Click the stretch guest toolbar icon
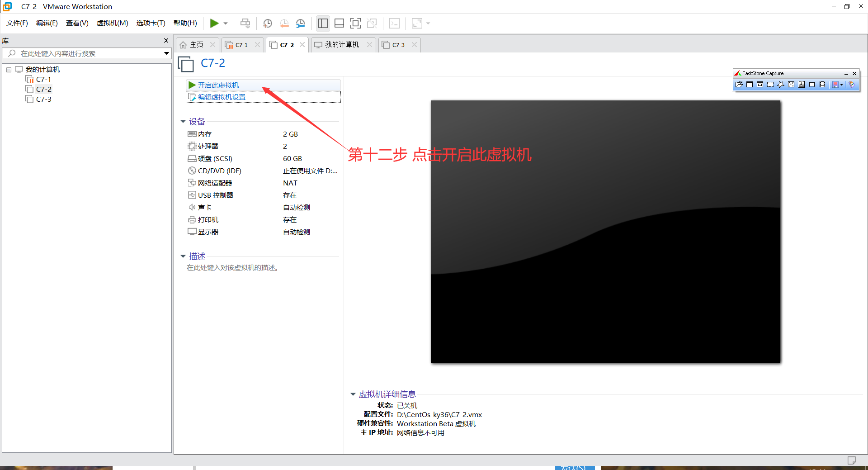The width and height of the screenshot is (868, 470). coord(417,23)
